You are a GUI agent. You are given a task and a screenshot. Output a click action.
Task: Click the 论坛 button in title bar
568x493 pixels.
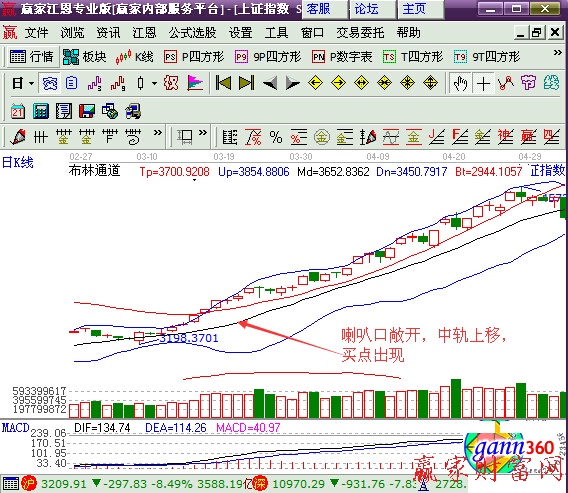(x=372, y=9)
